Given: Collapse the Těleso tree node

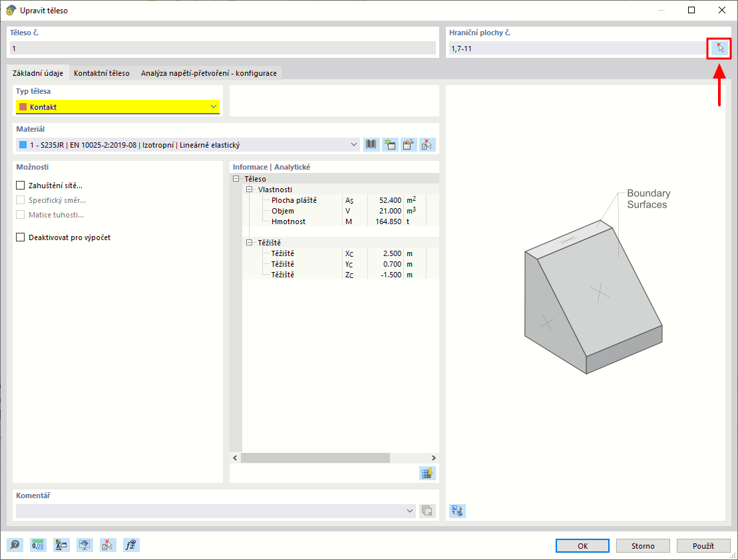Looking at the screenshot, I should click(236, 179).
